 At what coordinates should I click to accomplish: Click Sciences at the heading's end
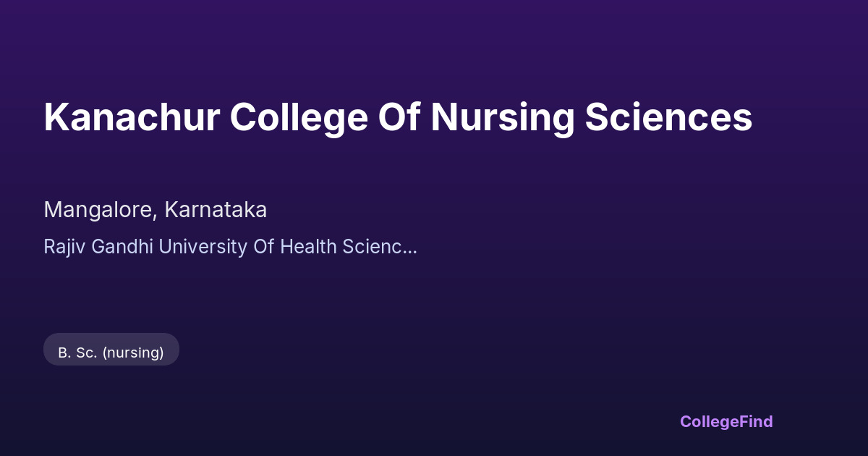click(668, 117)
